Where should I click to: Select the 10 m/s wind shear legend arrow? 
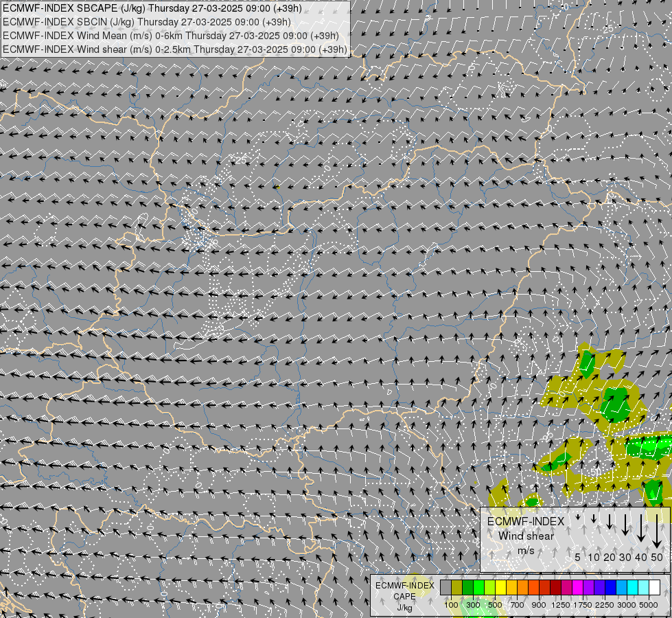[x=594, y=518]
